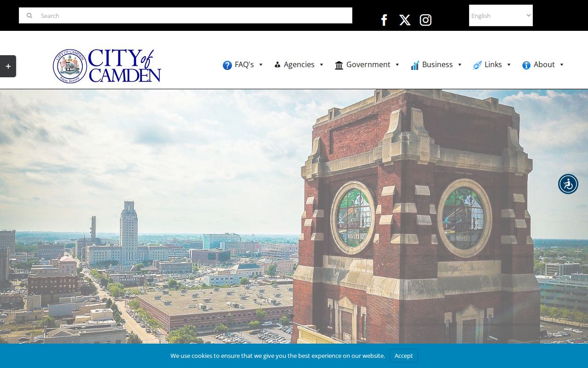Open the X (Twitter) social icon

[405, 20]
